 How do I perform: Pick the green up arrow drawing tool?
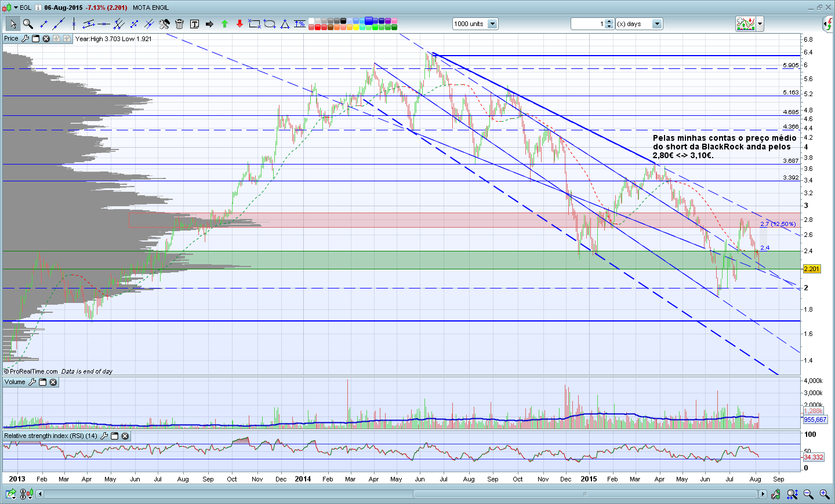225,24
